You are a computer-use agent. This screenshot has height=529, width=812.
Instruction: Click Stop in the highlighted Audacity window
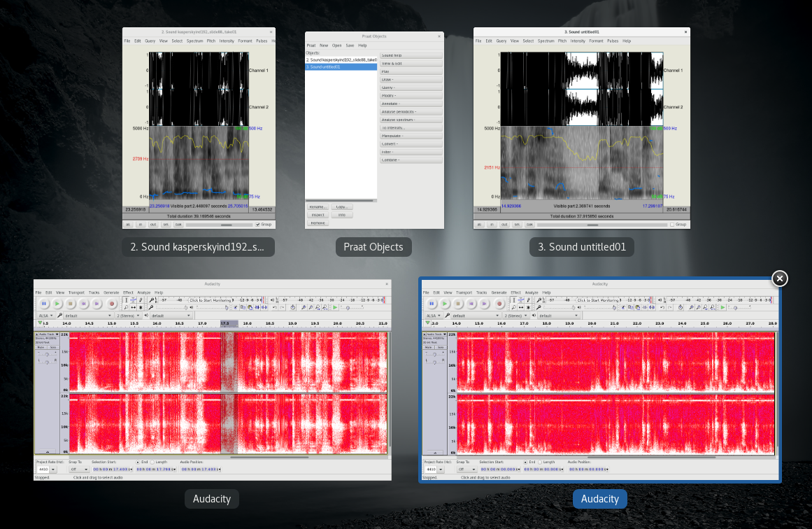(458, 304)
